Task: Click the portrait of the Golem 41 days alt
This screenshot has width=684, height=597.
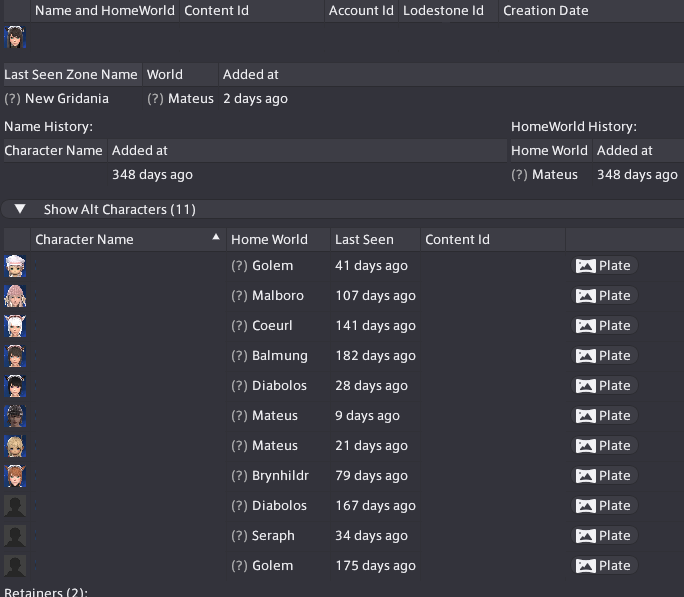Action: [x=15, y=266]
